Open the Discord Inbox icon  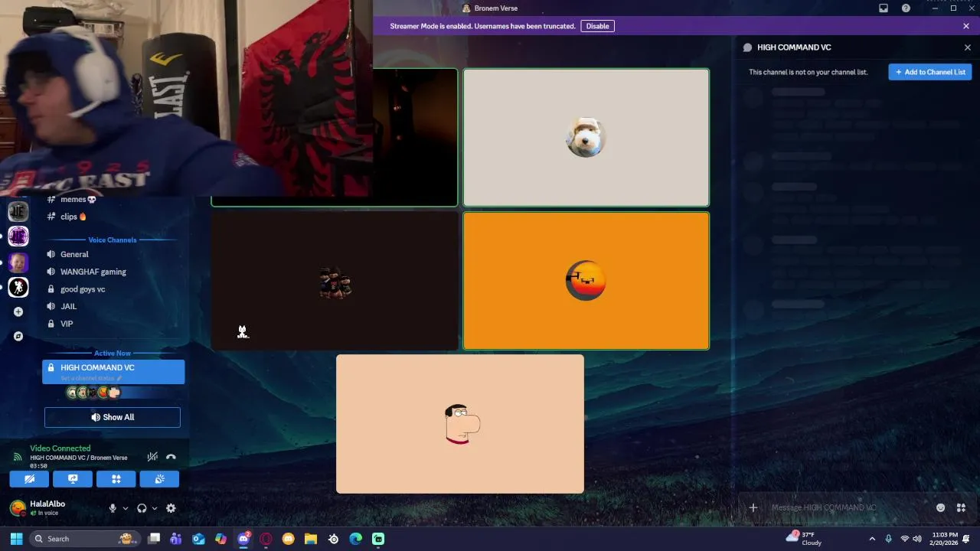pos(884,8)
